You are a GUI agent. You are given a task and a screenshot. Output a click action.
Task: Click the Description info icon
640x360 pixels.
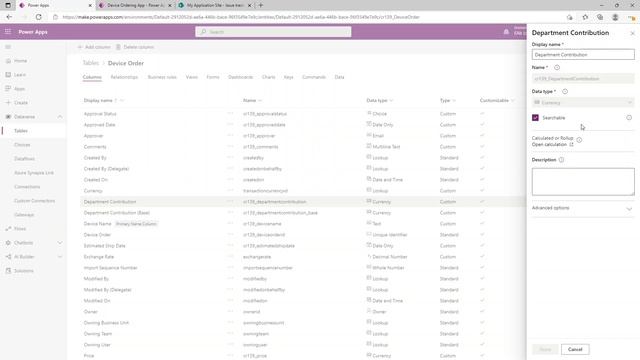coord(561,160)
